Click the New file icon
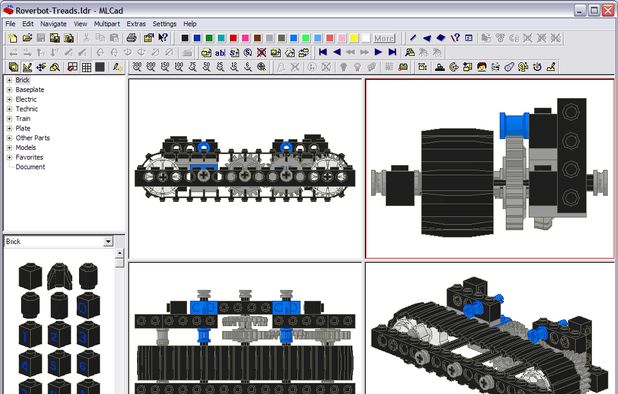 coord(13,38)
